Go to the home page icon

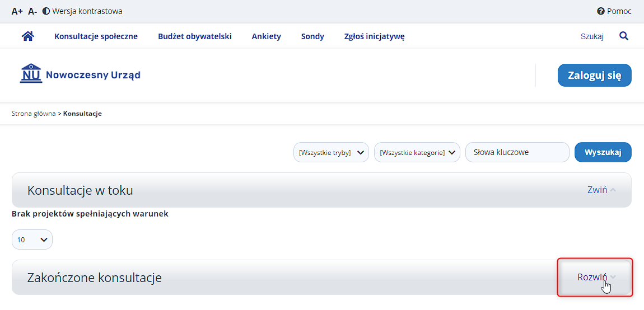coord(27,36)
